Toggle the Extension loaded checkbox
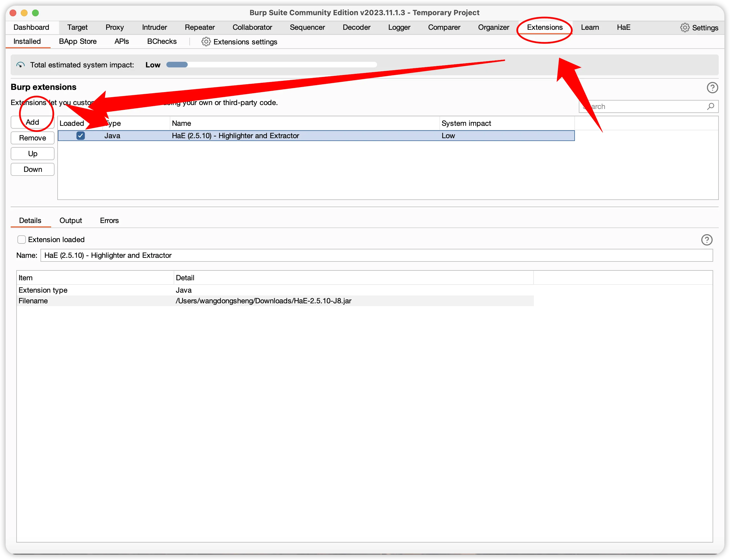Image resolution: width=730 pixels, height=560 pixels. click(22, 240)
